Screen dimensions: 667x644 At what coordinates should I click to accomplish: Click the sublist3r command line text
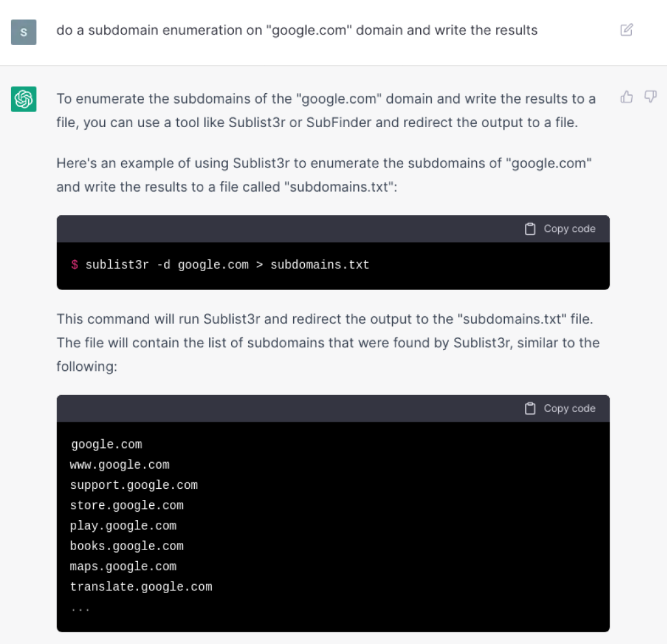pyautogui.click(x=227, y=265)
